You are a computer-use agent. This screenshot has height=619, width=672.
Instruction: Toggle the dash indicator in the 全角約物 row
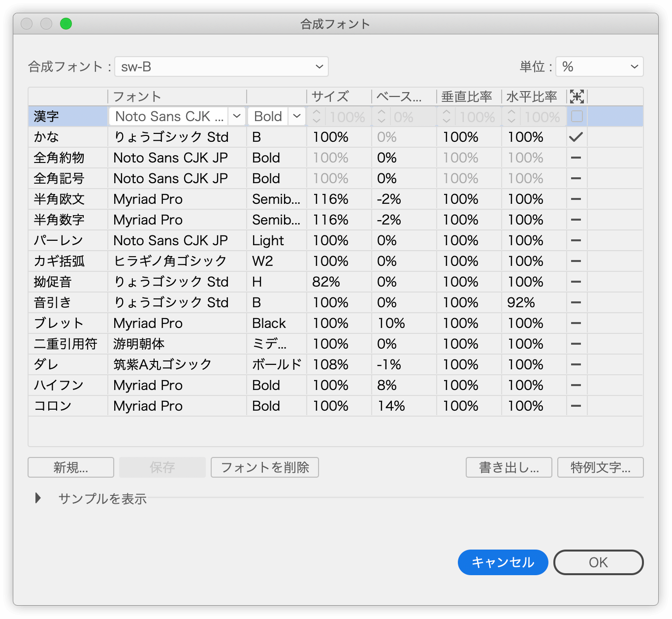pyautogui.click(x=576, y=158)
